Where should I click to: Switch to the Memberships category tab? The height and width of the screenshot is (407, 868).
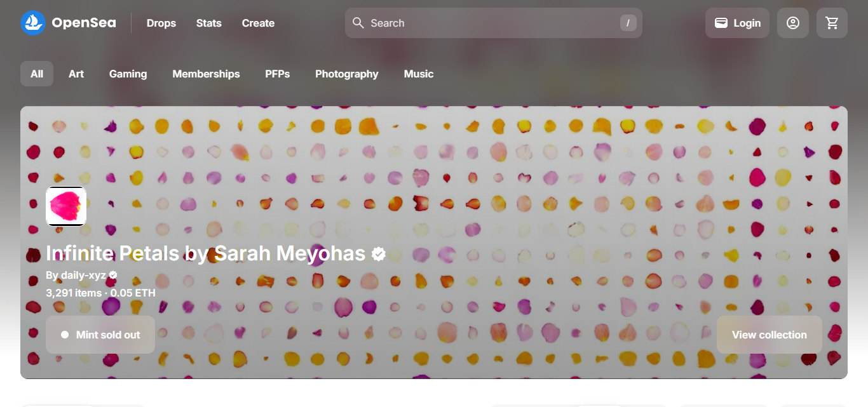click(x=206, y=74)
